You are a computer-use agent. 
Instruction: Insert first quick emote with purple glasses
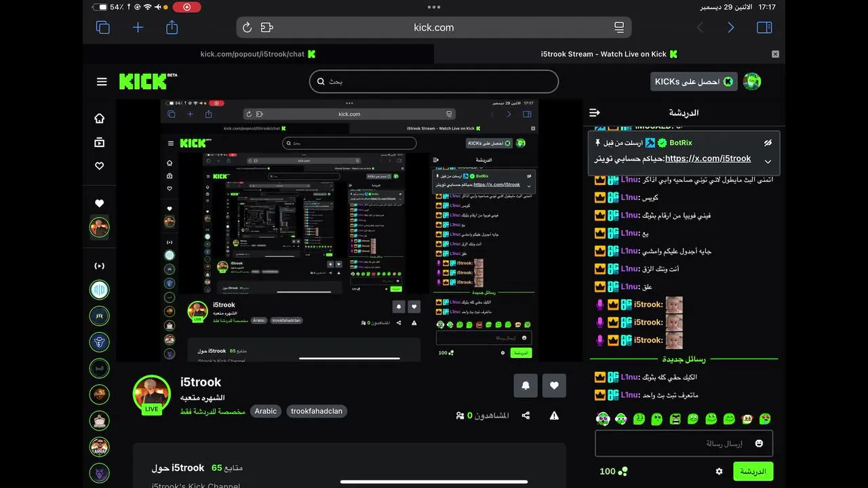coord(602,419)
